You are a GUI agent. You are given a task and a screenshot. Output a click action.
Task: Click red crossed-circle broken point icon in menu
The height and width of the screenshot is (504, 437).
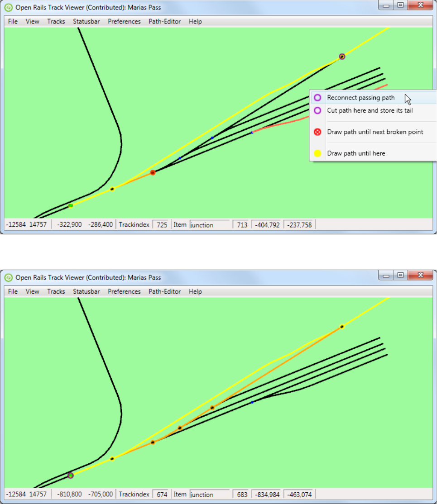point(317,132)
